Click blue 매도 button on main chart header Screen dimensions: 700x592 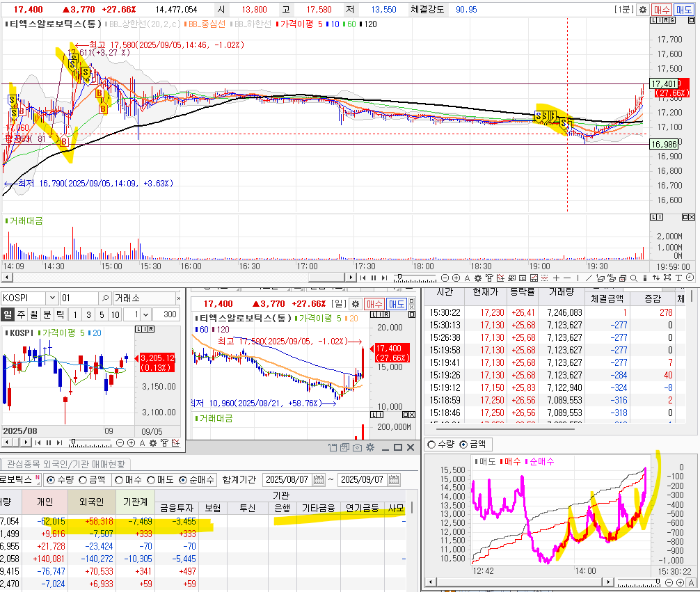tap(683, 9)
